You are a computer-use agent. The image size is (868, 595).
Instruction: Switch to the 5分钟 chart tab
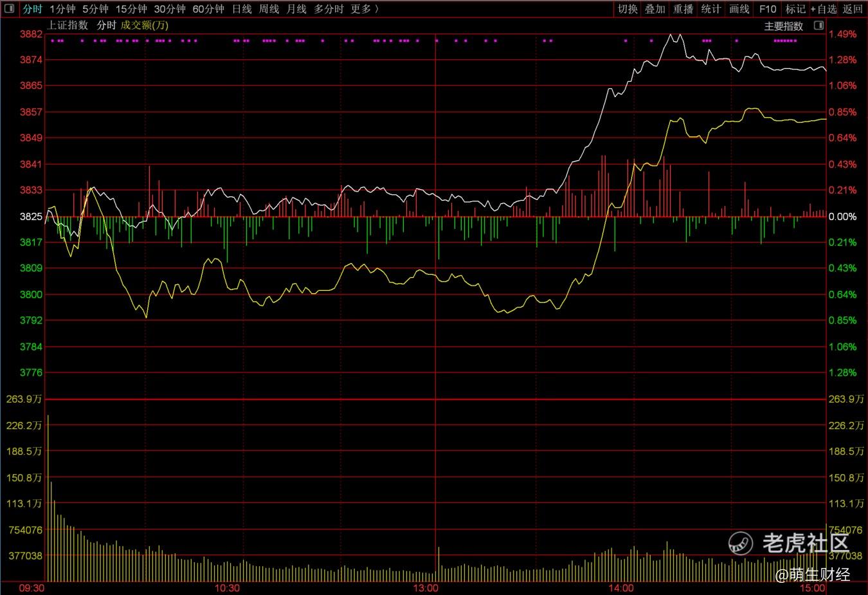[95, 9]
